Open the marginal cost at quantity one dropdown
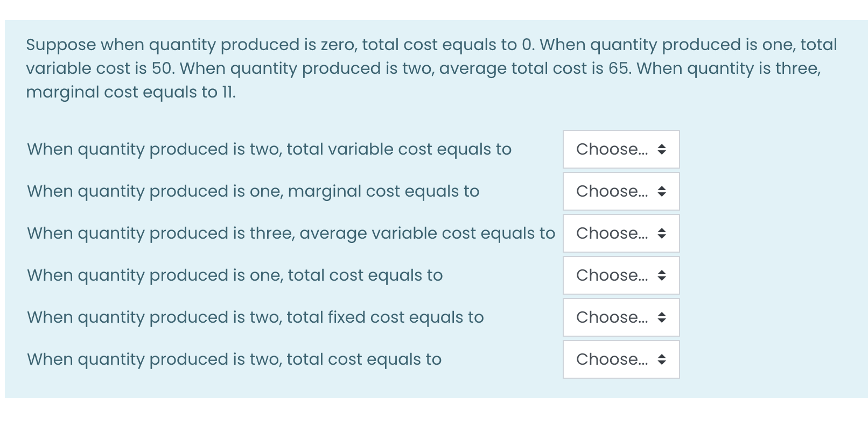 621,191
